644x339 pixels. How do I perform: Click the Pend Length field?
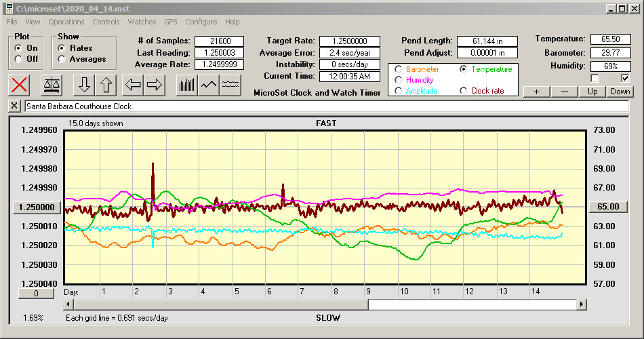pyautogui.click(x=487, y=41)
